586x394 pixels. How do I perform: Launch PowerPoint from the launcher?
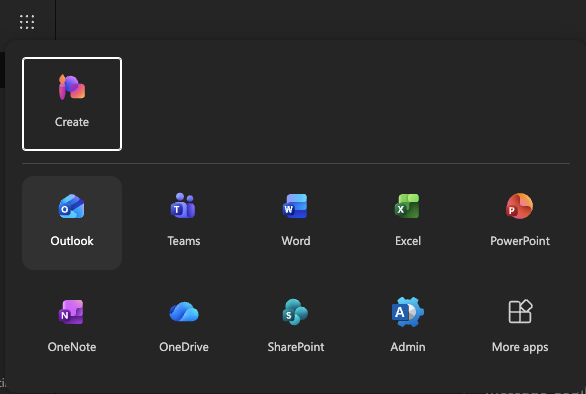[x=520, y=223]
